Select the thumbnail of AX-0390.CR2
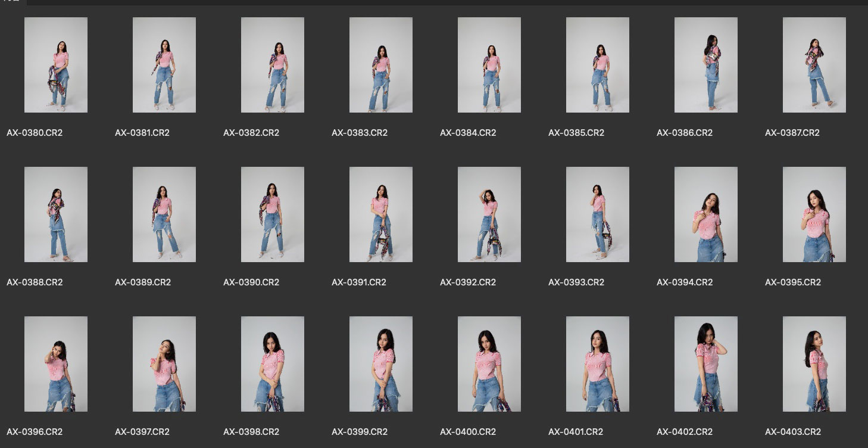The width and height of the screenshot is (868, 448). pyautogui.click(x=273, y=214)
